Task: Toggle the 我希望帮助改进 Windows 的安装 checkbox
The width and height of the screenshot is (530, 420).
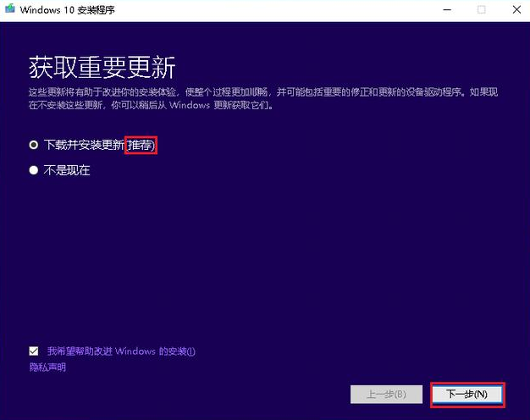Action: [x=34, y=351]
